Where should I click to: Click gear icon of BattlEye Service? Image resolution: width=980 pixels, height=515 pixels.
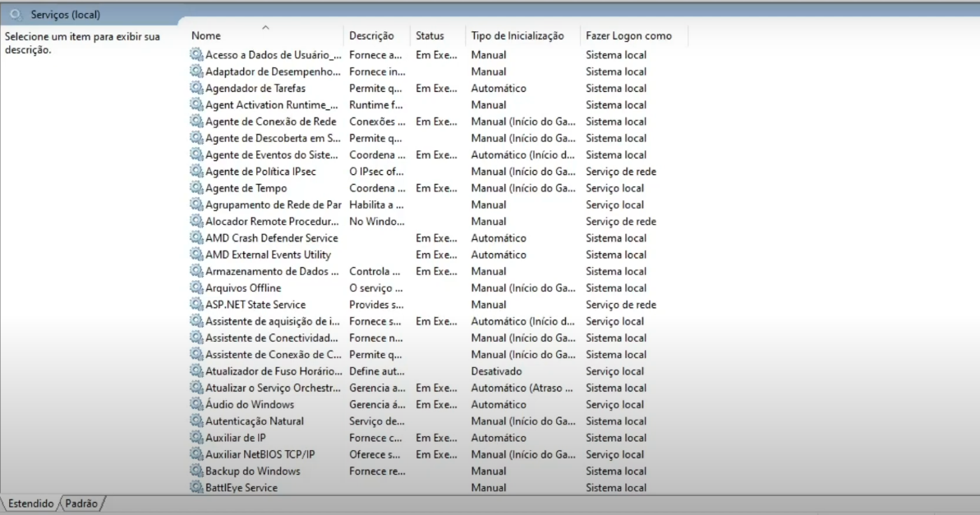tap(196, 488)
